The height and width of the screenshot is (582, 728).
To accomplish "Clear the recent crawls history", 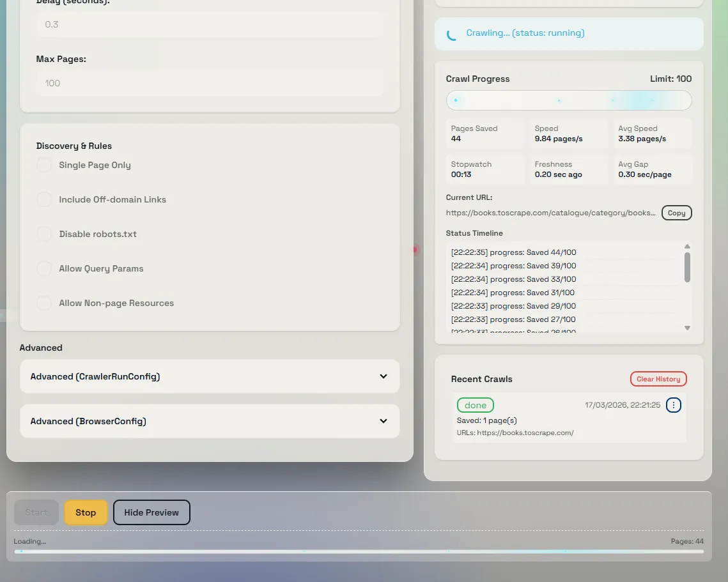I will coord(658,379).
